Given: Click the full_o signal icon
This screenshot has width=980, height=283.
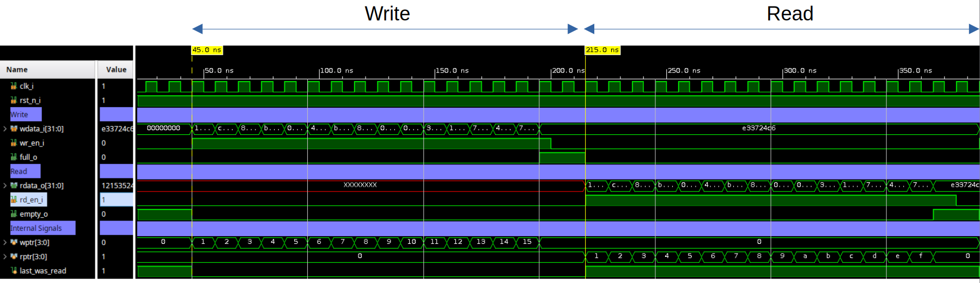Looking at the screenshot, I should pos(14,157).
